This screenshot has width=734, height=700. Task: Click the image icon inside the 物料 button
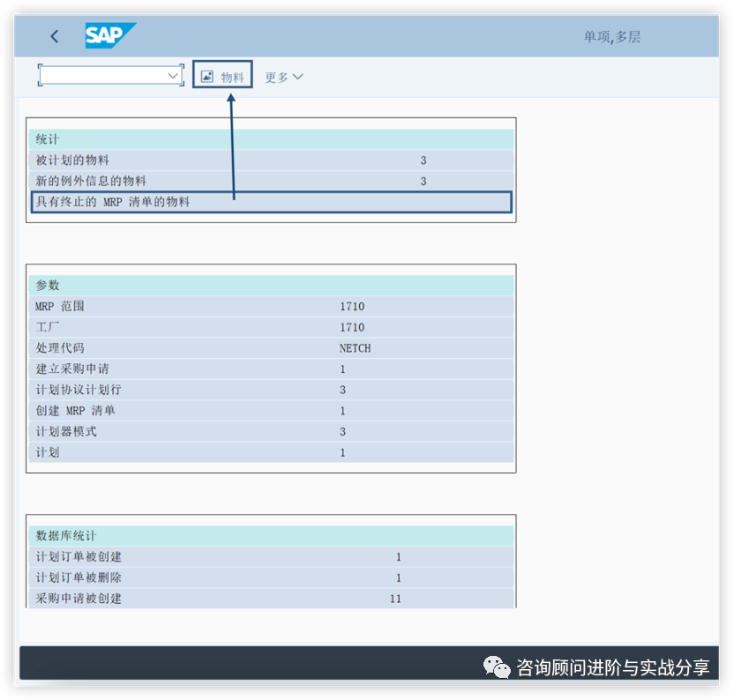206,76
